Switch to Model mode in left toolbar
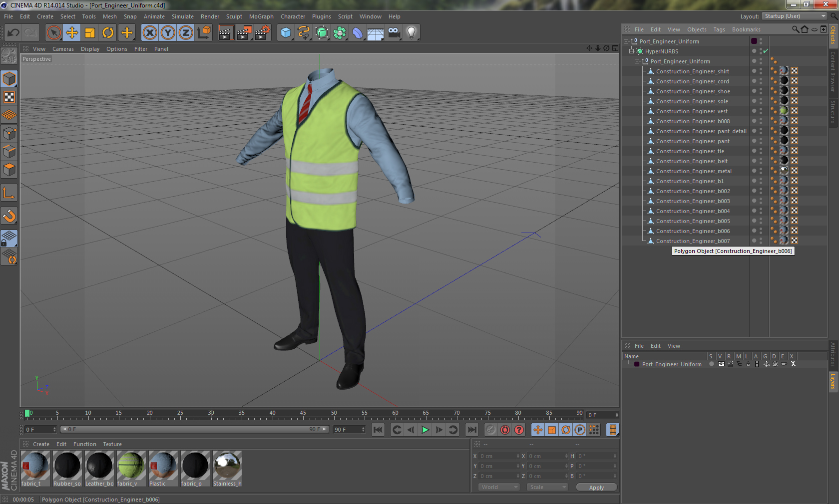This screenshot has width=839, height=504. coord(9,79)
